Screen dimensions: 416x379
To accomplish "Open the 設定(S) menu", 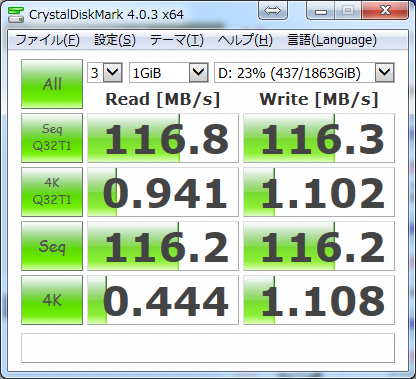I will point(115,40).
